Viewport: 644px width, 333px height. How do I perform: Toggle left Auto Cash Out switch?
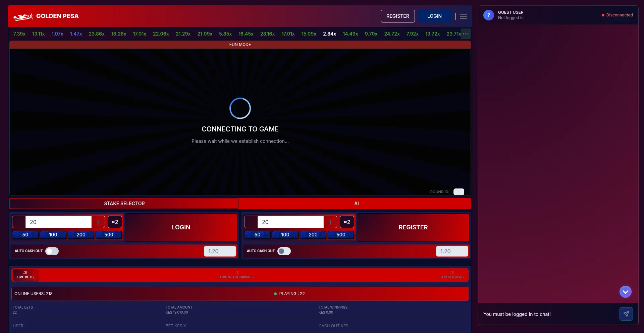coord(52,251)
